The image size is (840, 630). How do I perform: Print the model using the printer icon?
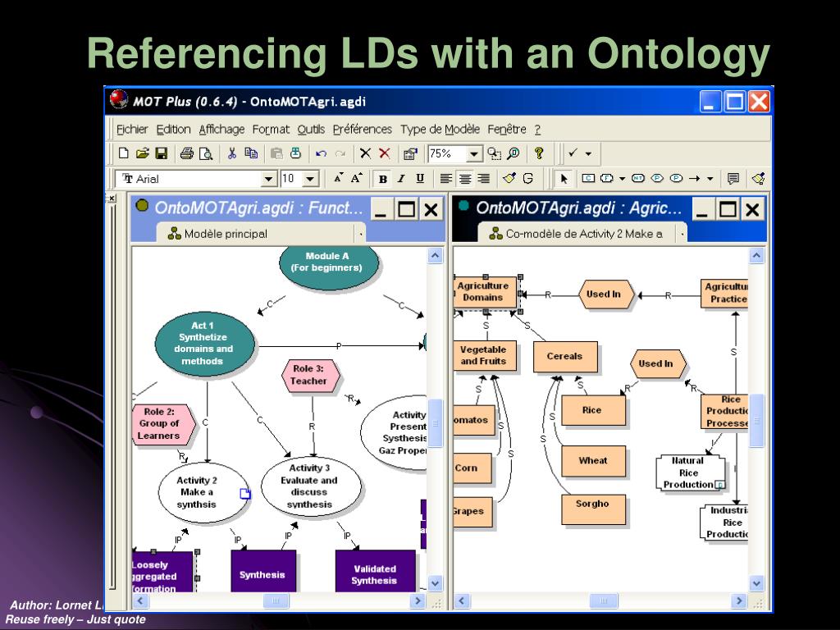[x=186, y=153]
